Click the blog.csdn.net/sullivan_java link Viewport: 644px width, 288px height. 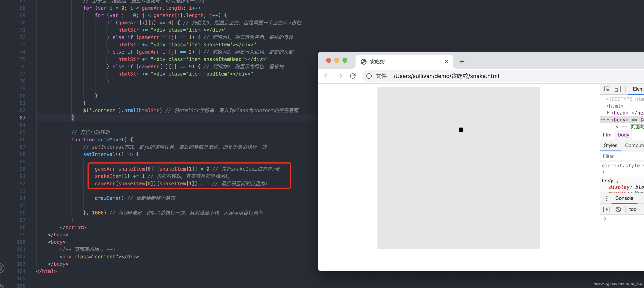tap(618, 284)
